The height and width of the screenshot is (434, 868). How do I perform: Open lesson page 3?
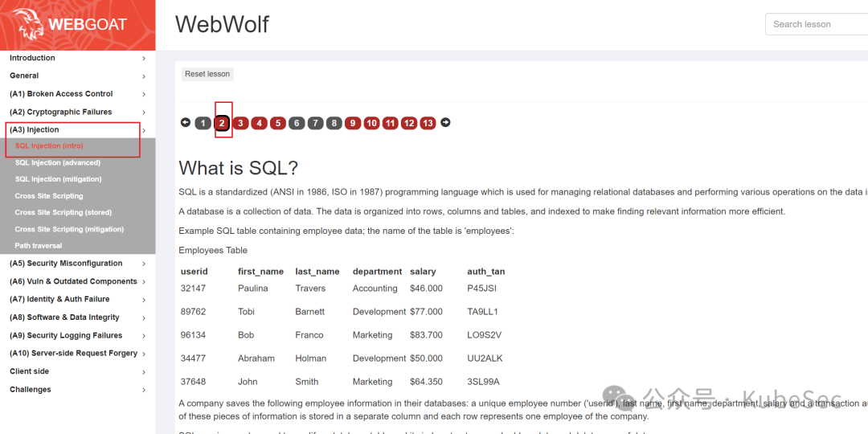click(240, 123)
